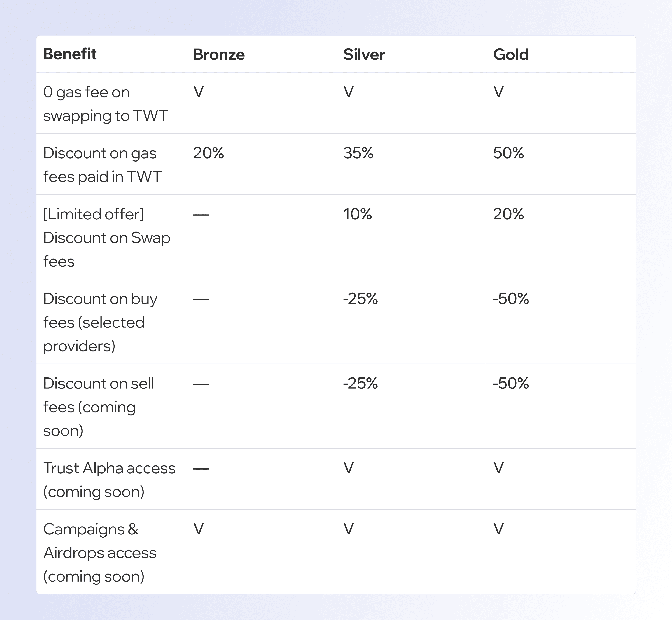
Task: Click the Bronze column header
Action: point(219,54)
